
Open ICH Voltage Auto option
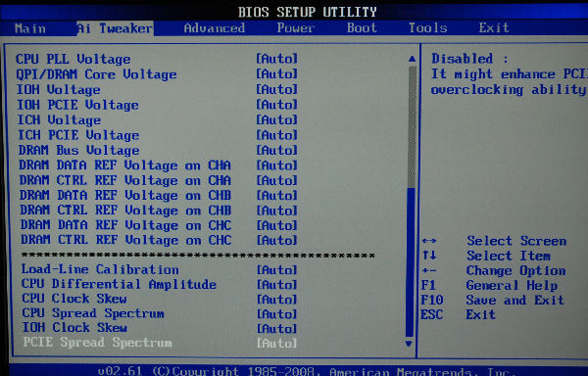[x=276, y=119]
